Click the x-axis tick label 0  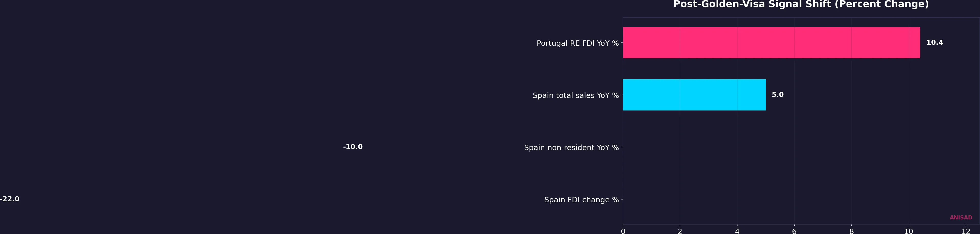[623, 231]
